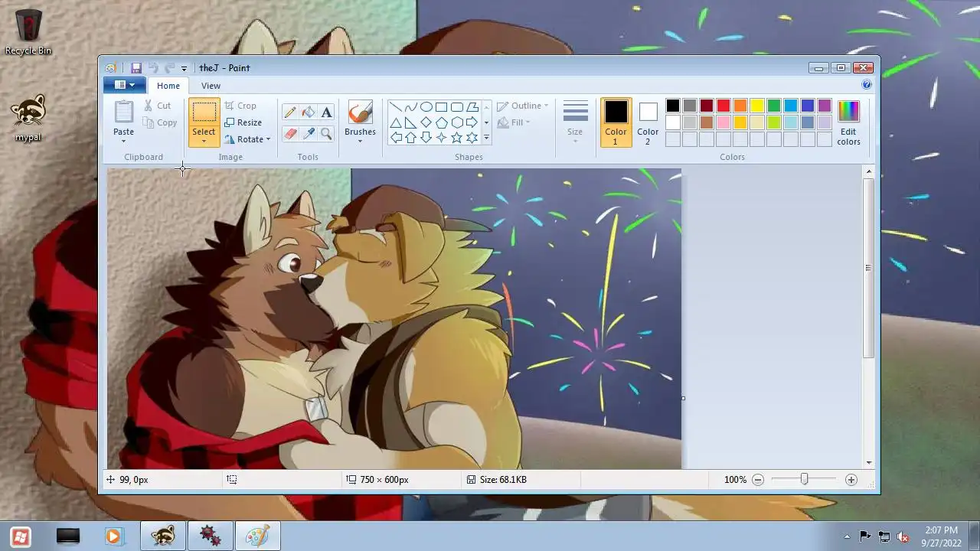Choose the Right arrow shape

472,122
